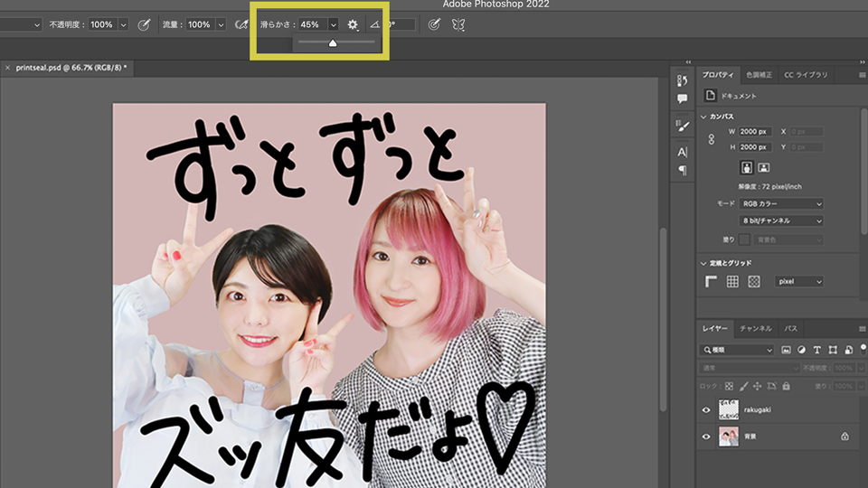Filter layers by shape layers
The image size is (868, 488).
pyautogui.click(x=833, y=350)
